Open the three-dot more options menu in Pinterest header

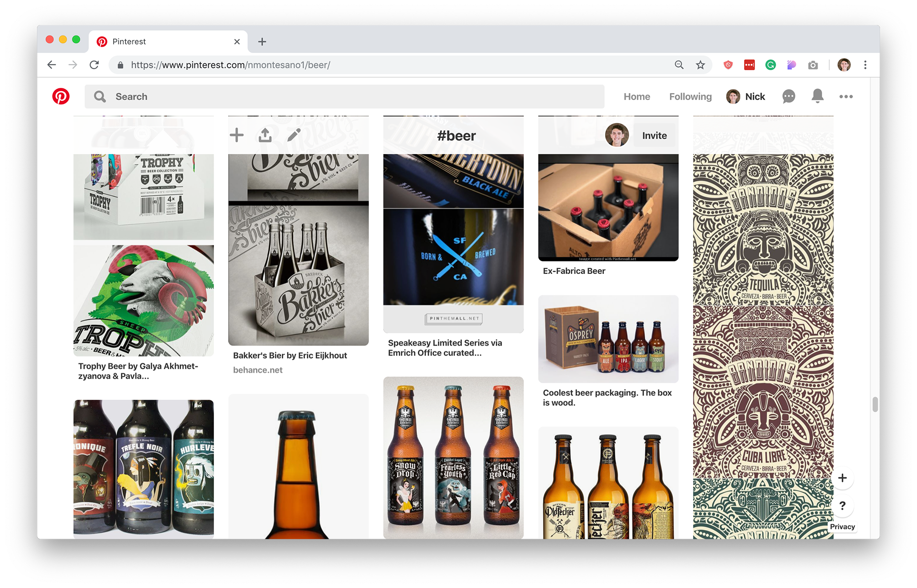pyautogui.click(x=846, y=96)
